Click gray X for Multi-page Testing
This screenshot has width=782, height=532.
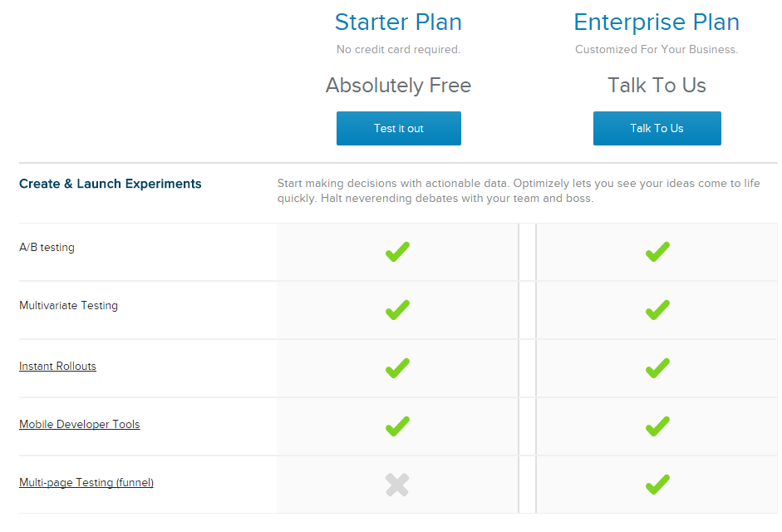[397, 485]
